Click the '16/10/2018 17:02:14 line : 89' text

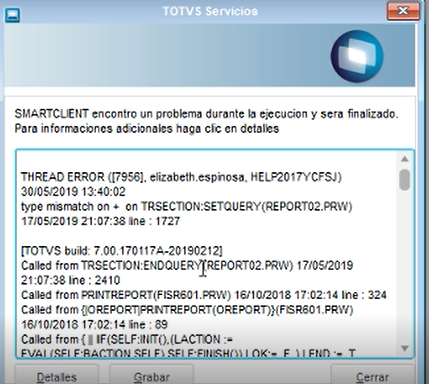coord(94,325)
